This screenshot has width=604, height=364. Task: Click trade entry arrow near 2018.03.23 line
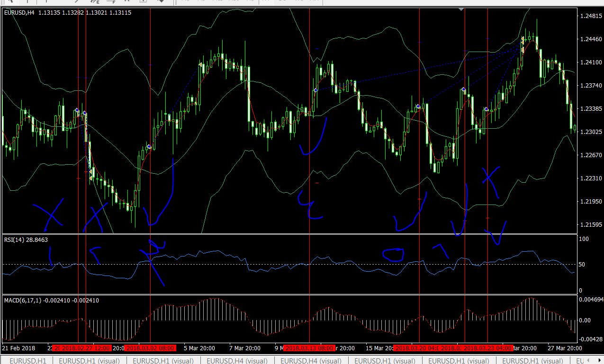[487, 109]
